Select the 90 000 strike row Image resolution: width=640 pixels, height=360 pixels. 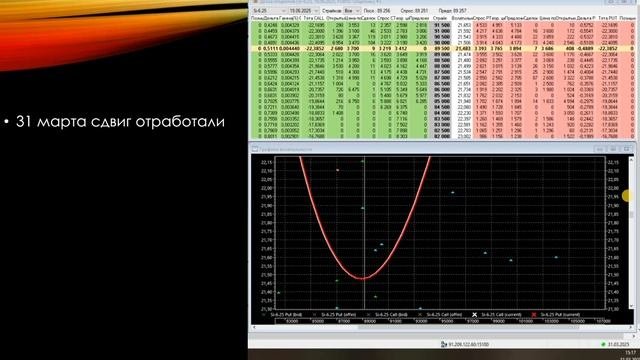pos(443,42)
